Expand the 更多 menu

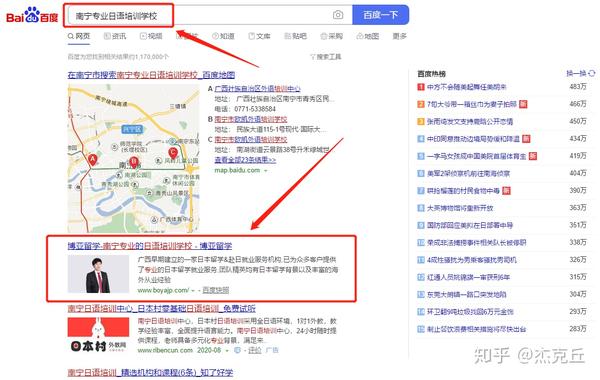tap(399, 36)
